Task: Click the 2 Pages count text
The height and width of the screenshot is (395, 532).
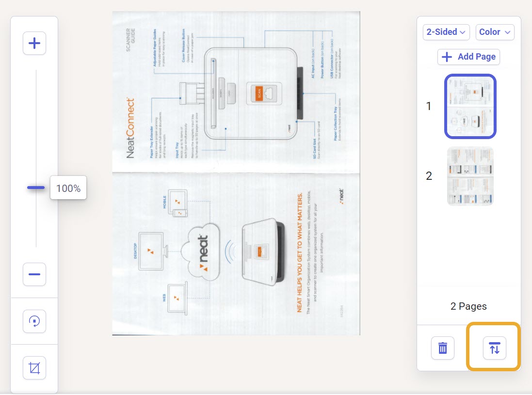Action: coord(468,306)
